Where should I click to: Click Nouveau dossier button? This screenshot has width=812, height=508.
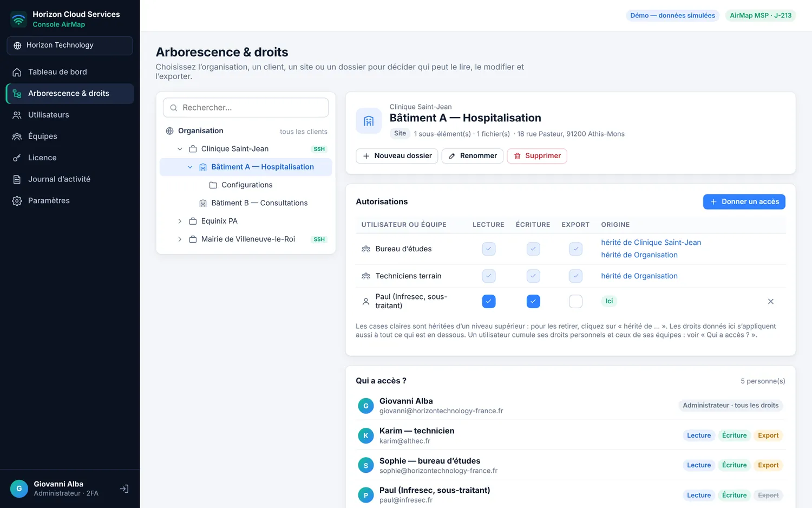(x=397, y=156)
